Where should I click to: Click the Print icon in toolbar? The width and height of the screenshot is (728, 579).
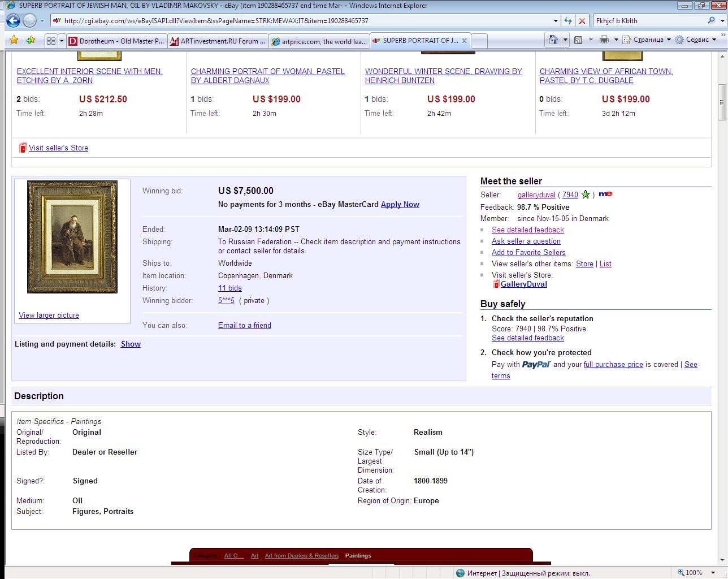tap(604, 40)
